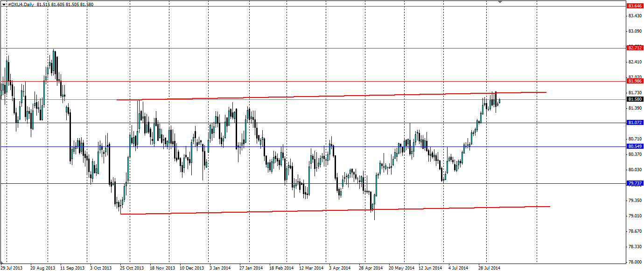Image resolution: width=644 pixels, height=271 pixels.
Task: Click the 18 Nov 2013 date label
Action: tap(162, 268)
